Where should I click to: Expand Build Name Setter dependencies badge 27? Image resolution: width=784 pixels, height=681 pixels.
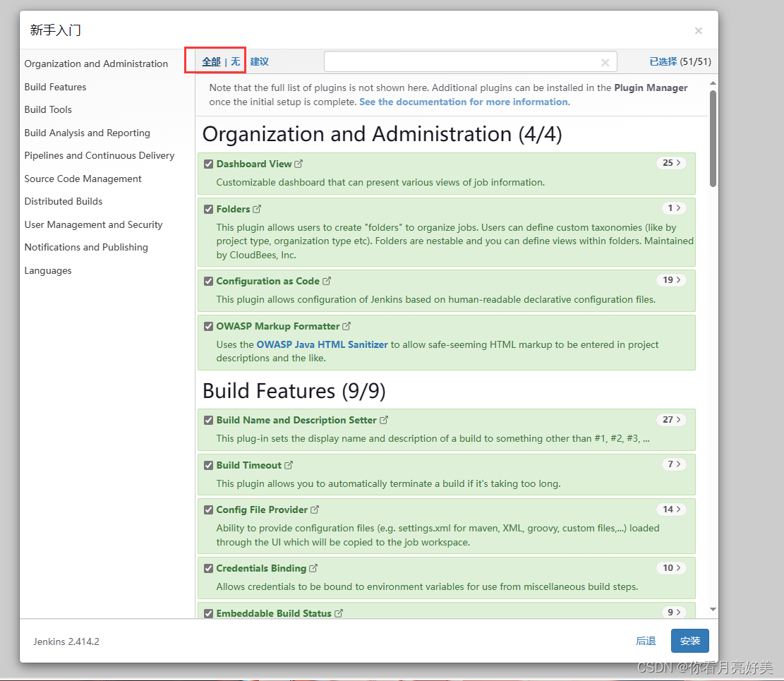(672, 419)
